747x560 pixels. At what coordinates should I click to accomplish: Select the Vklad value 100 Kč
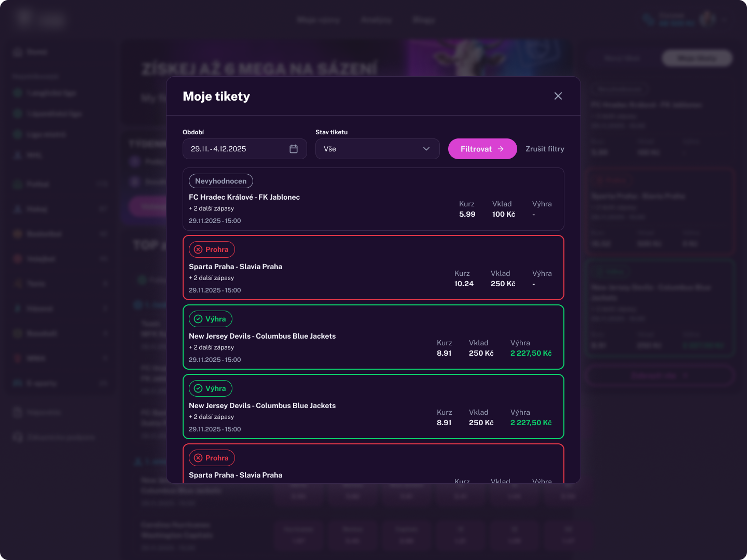tap(504, 214)
